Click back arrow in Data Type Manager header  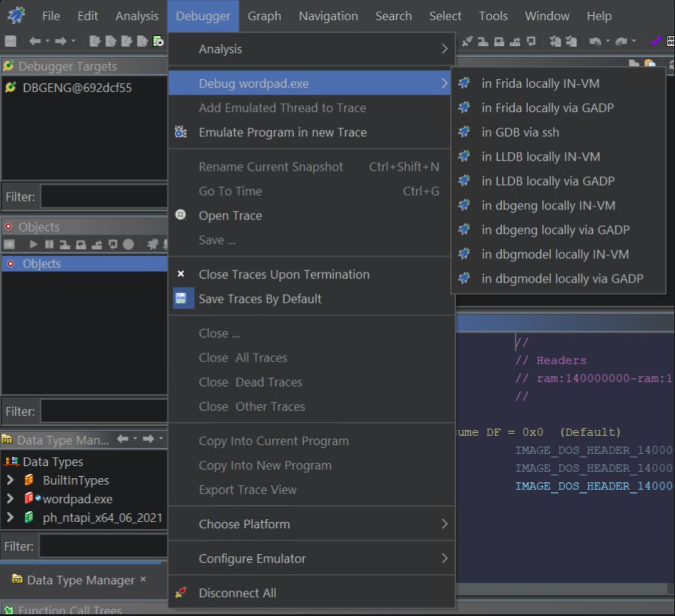(x=123, y=439)
